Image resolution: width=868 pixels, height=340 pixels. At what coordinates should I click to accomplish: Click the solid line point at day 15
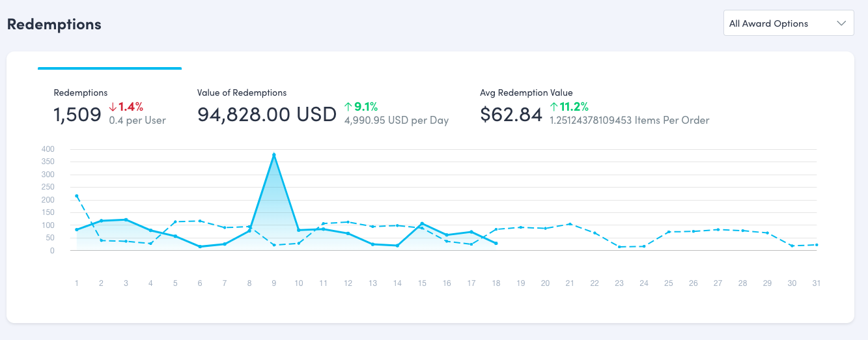422,223
